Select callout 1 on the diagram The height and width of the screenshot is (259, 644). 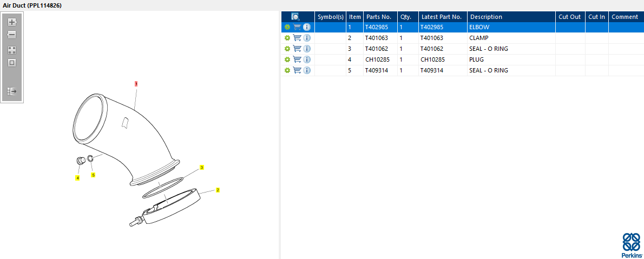pyautogui.click(x=136, y=83)
